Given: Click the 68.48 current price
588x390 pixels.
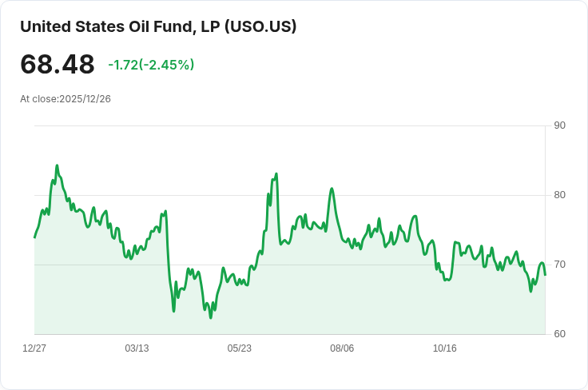Looking at the screenshot, I should pos(58,65).
